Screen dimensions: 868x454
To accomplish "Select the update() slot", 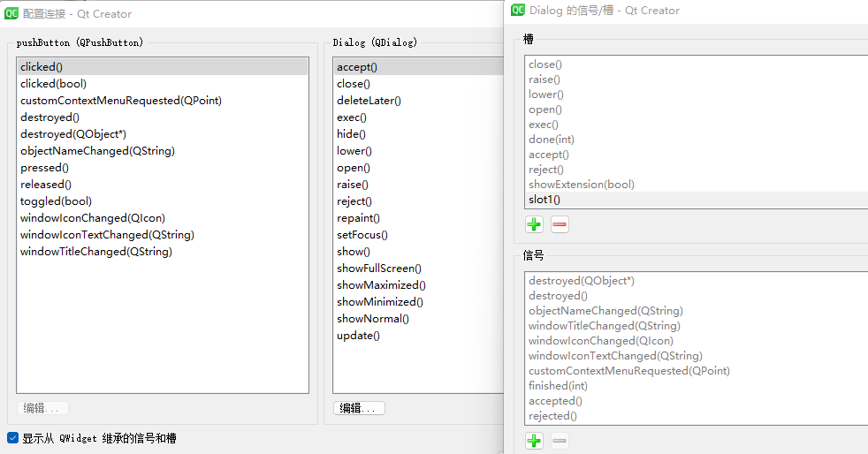I will (x=418, y=335).
